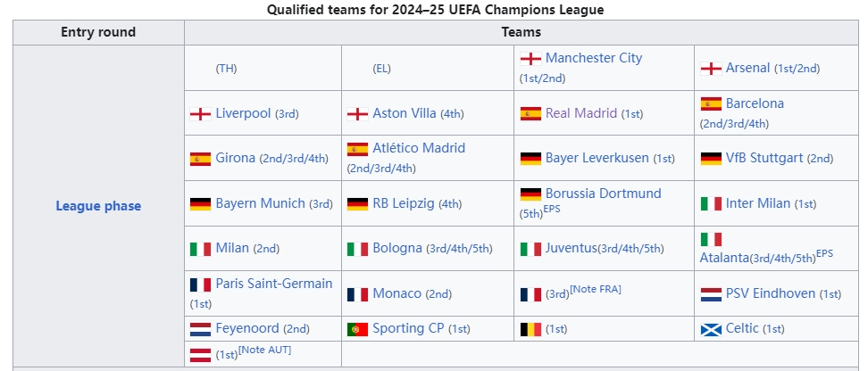Open the Feyenoord team link
Screen dimensions: 868x371
[x=247, y=328]
